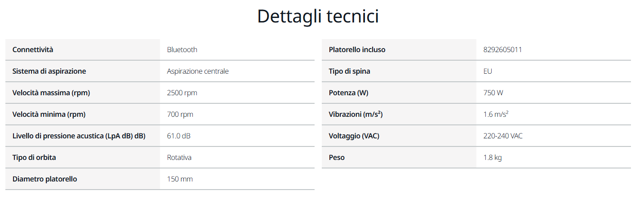Click the 700 rpm minimum speed value
This screenshot has height=208, width=644.
point(180,114)
